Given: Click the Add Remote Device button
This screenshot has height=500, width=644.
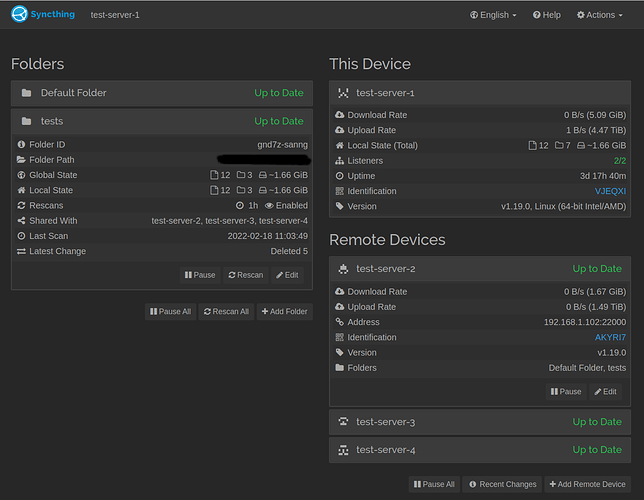Looking at the screenshot, I should (587, 484).
